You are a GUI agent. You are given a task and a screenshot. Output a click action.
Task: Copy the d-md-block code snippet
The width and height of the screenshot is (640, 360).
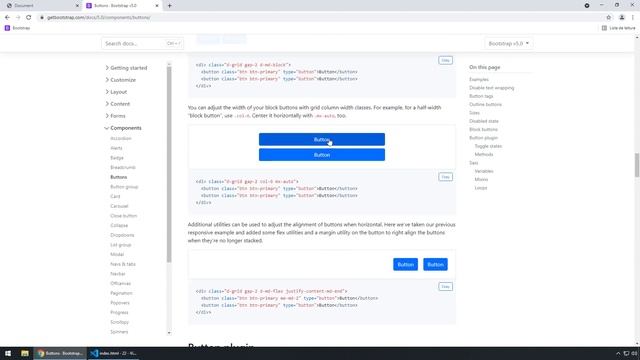pos(445,60)
